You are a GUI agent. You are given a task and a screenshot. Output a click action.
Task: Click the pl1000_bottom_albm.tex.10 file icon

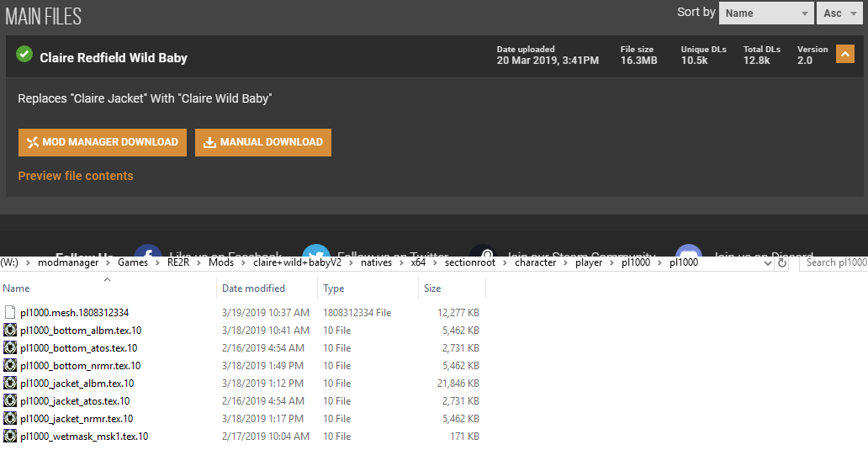[x=10, y=330]
